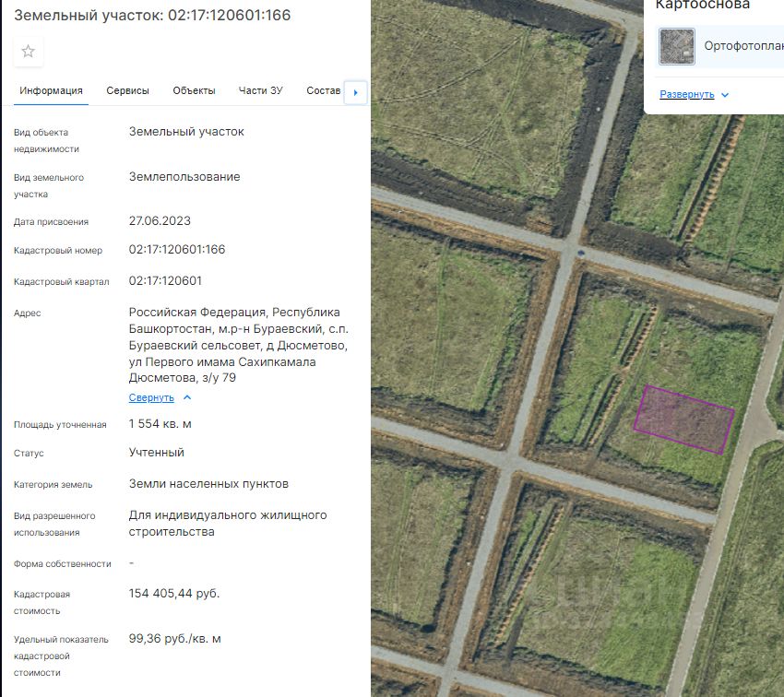Image resolution: width=784 pixels, height=697 pixels.
Task: Select the address text block
Action: [x=239, y=345]
